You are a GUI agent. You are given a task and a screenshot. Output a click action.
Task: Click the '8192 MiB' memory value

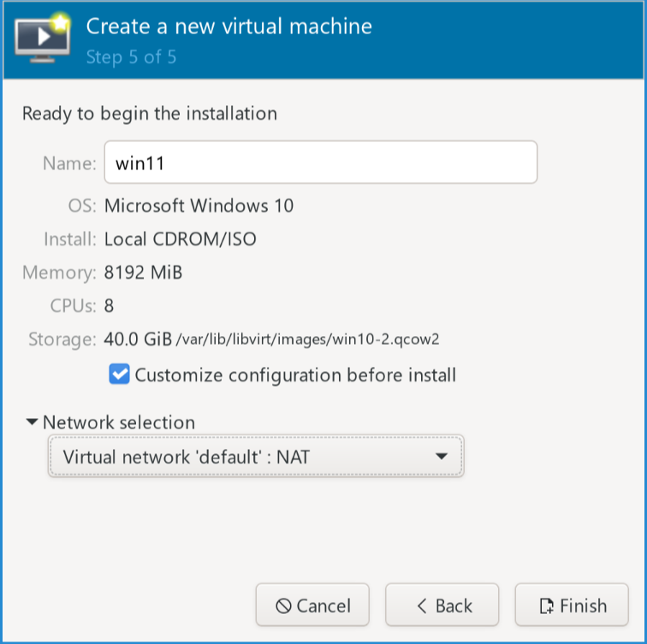pyautogui.click(x=143, y=274)
